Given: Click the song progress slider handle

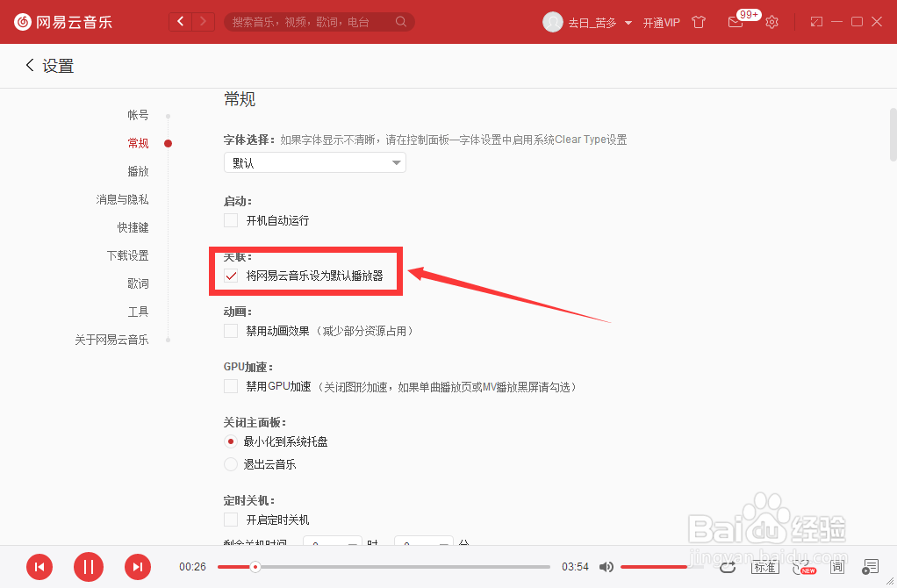Looking at the screenshot, I should click(255, 567).
